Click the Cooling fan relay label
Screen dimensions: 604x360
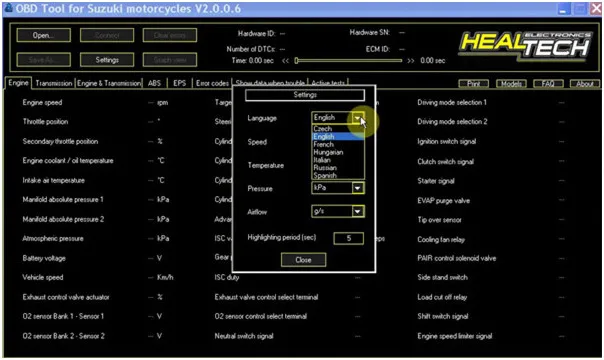(441, 239)
